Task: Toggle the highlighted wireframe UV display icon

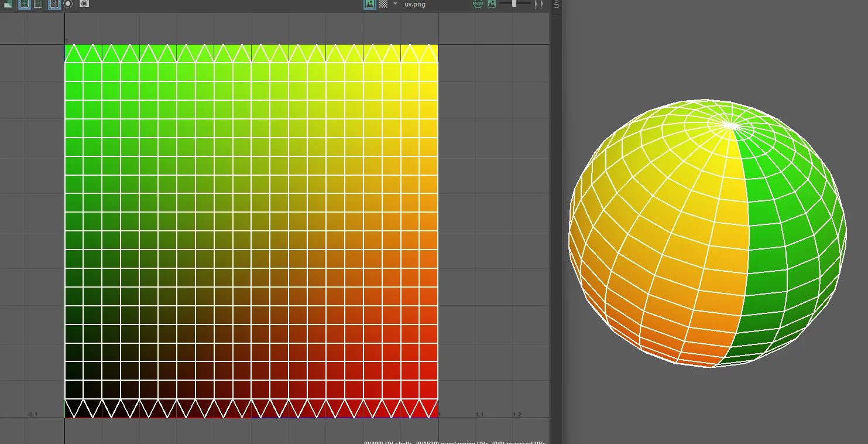Action: click(25, 4)
